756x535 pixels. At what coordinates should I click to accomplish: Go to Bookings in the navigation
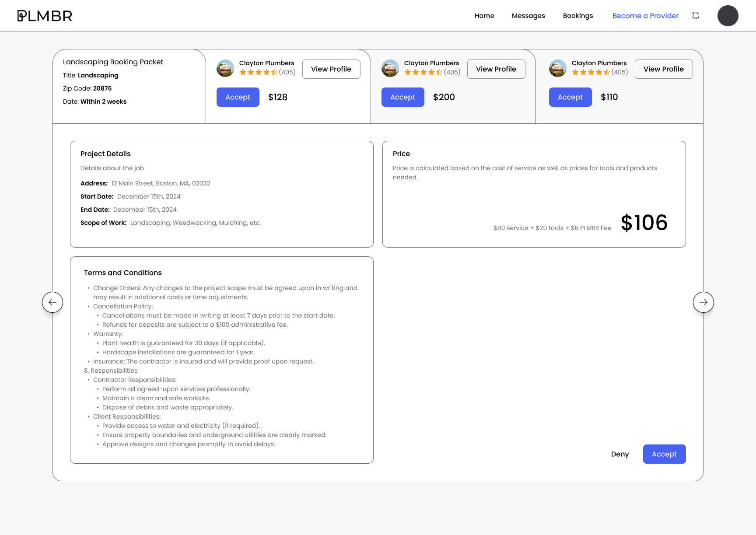click(x=577, y=16)
